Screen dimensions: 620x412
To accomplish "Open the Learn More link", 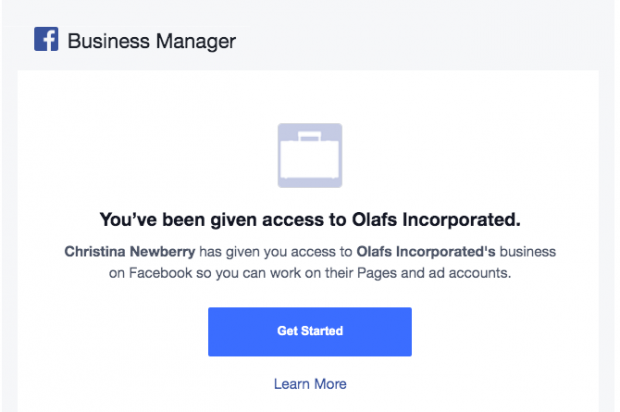I will [310, 384].
